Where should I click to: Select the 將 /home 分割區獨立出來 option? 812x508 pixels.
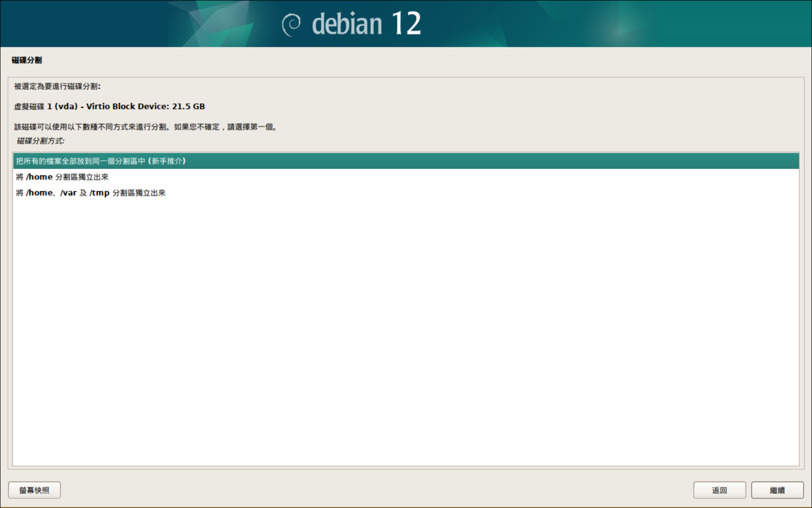pos(63,177)
